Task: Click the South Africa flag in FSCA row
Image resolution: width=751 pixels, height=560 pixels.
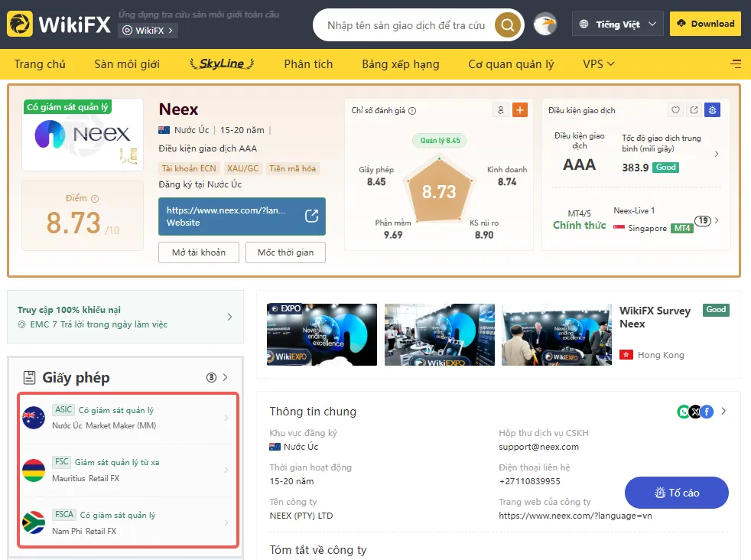Action: [x=34, y=523]
